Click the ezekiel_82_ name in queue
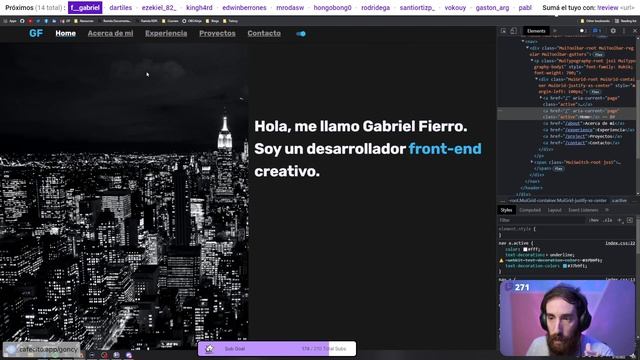Image resolution: width=640 pixels, height=360 pixels. click(x=159, y=8)
